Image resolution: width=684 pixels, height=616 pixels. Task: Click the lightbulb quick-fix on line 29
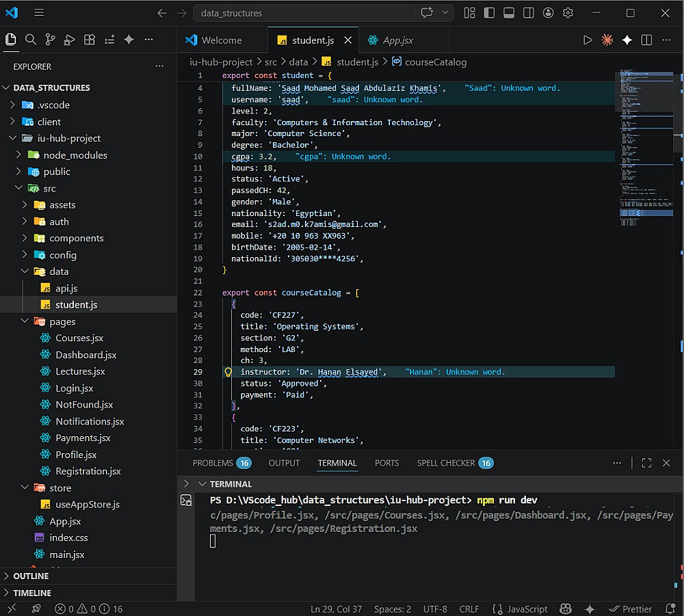pos(228,372)
